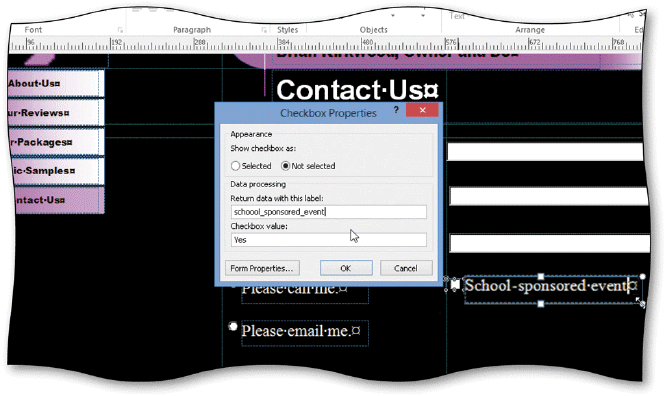Click the Styles group label
The image size is (665, 396).
pos(288,30)
